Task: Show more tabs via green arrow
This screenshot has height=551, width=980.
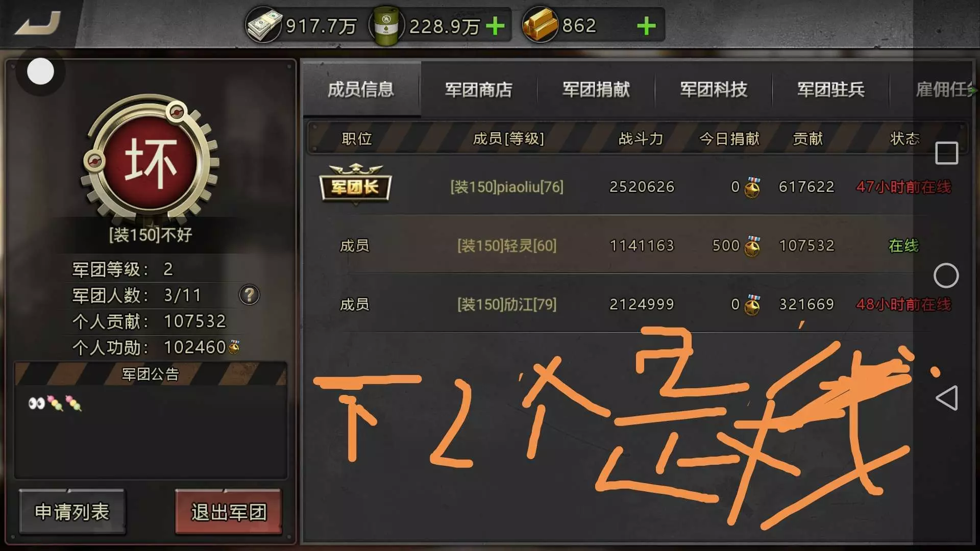Action: point(973,90)
